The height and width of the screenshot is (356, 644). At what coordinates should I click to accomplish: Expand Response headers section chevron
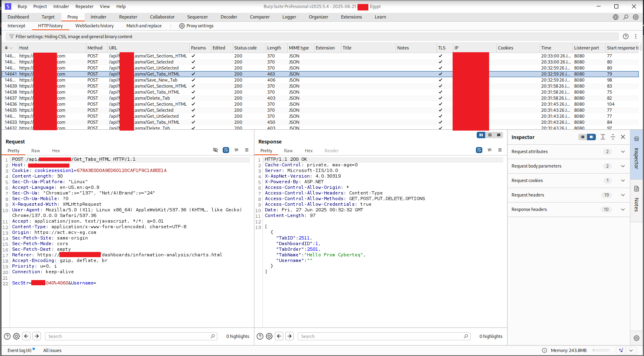click(623, 209)
